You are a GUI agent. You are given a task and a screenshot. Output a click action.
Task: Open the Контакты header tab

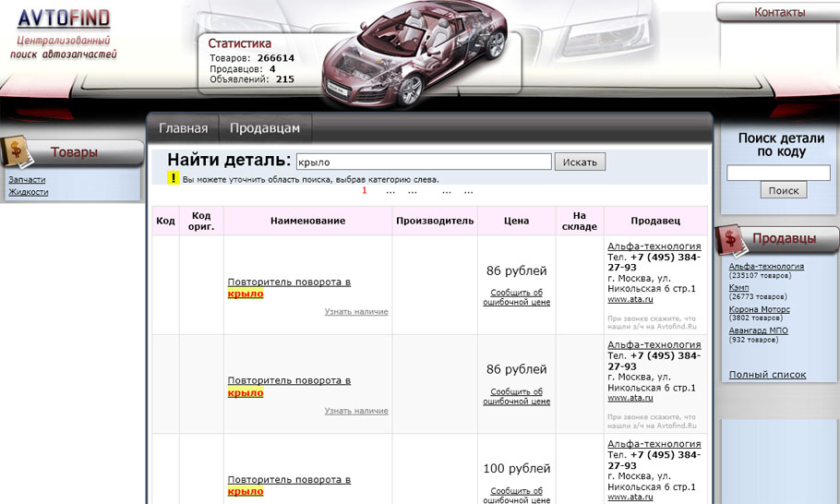(x=779, y=12)
